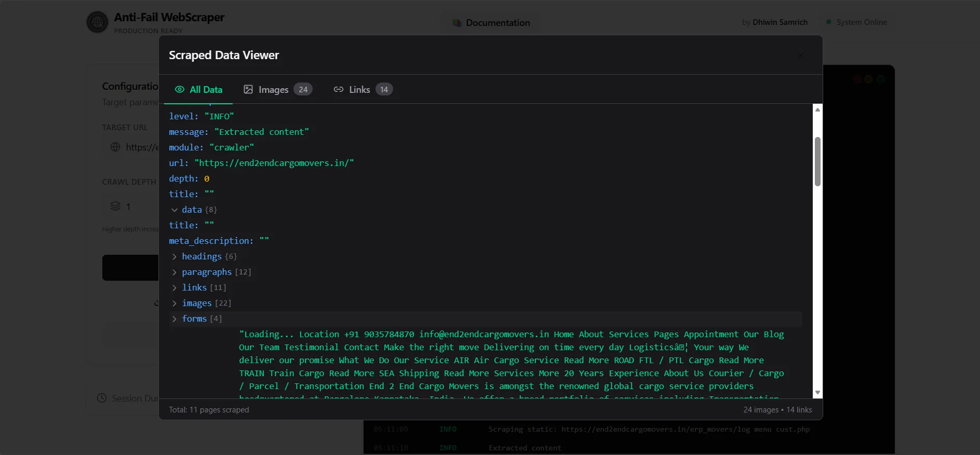Expand the forms [4] node

[x=174, y=319]
